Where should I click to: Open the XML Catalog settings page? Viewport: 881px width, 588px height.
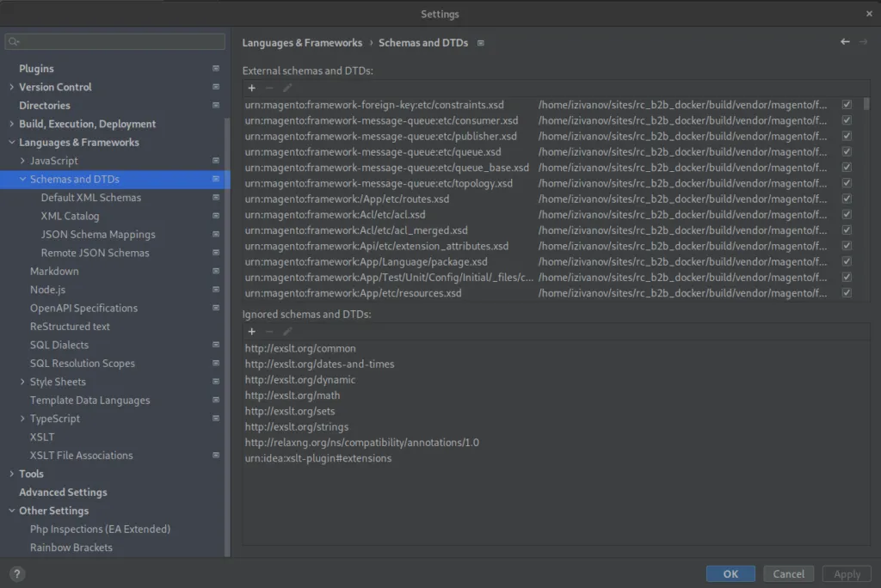(70, 216)
